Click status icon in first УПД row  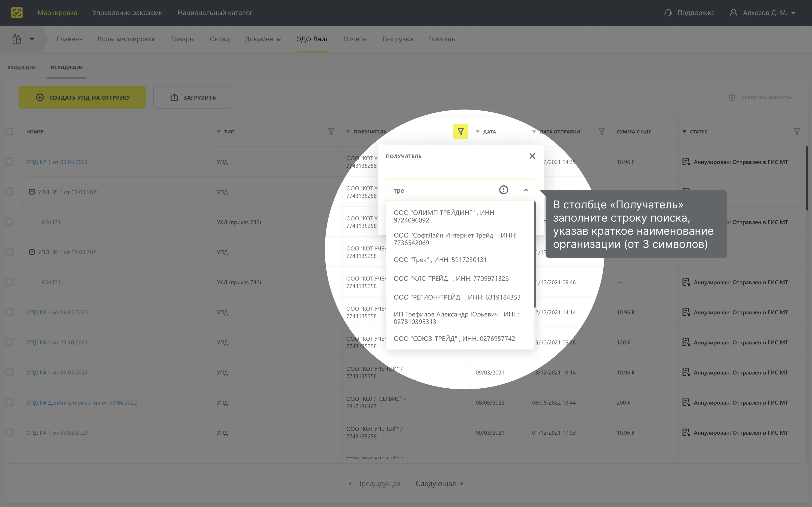[x=686, y=162]
